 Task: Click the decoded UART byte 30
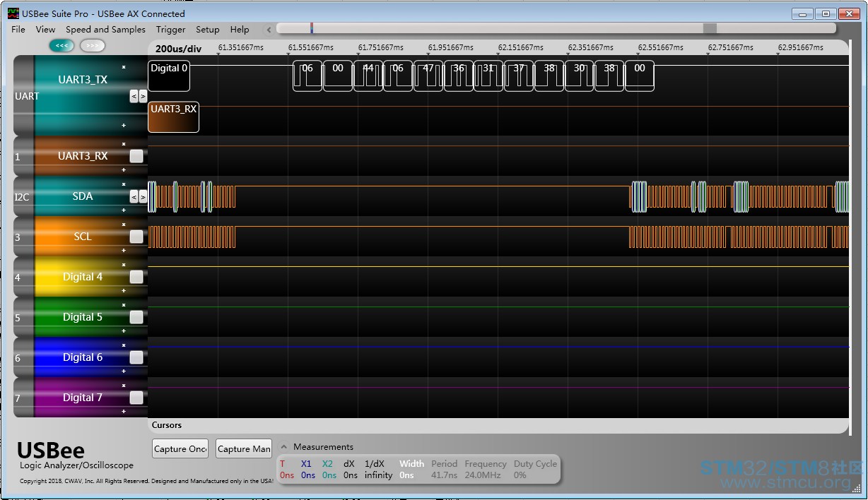click(x=580, y=76)
